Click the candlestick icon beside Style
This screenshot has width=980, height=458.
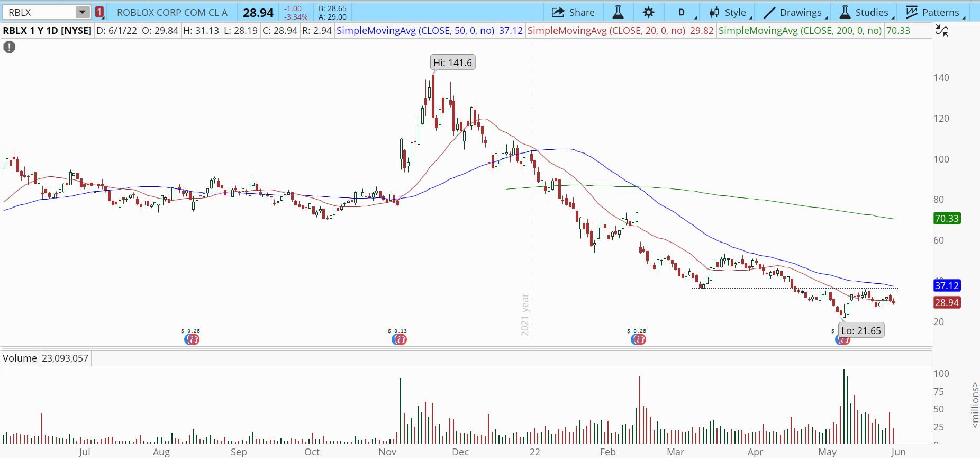coord(714,12)
